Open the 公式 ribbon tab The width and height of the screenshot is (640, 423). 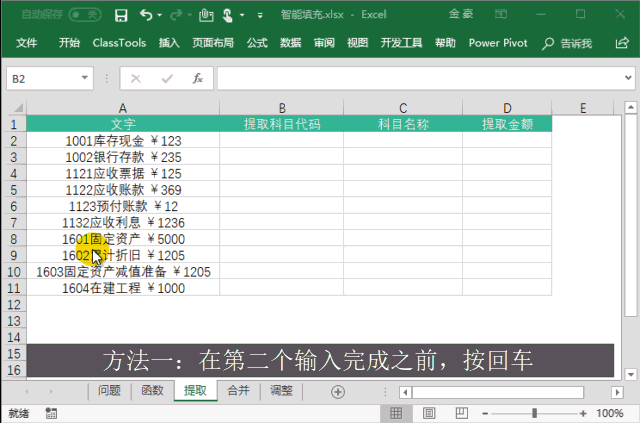pyautogui.click(x=257, y=43)
